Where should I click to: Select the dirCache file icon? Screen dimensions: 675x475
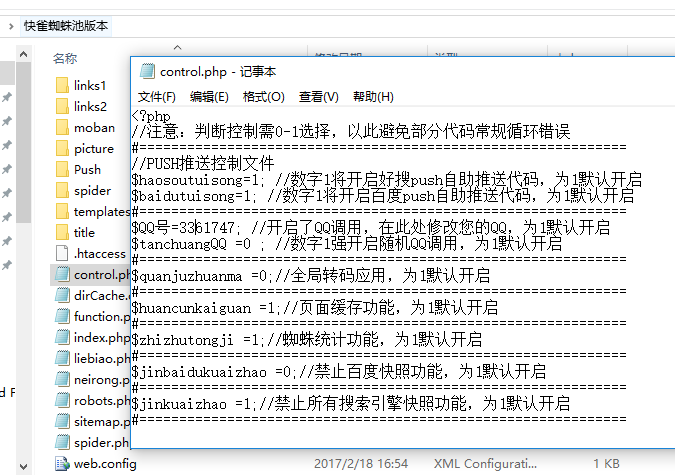pyautogui.click(x=62, y=295)
